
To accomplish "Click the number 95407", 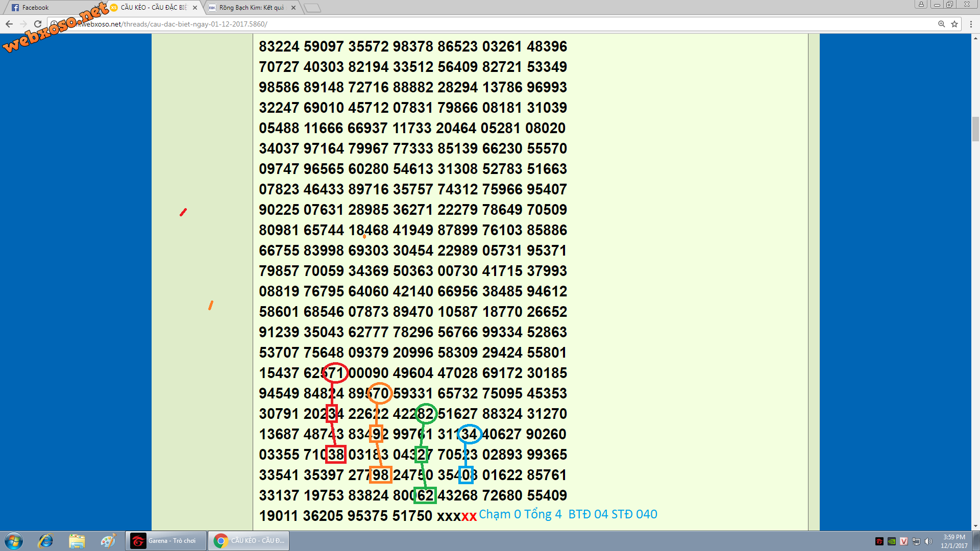I will pos(547,189).
